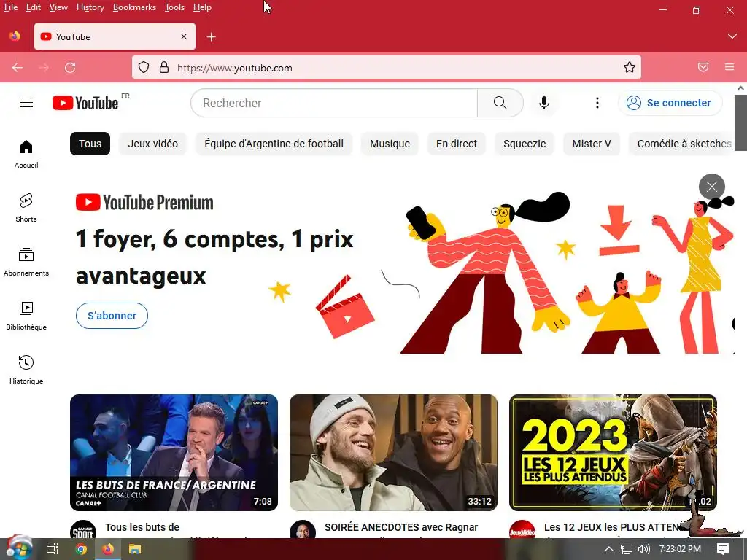The image size is (747, 560).
Task: Go to Accueil in the sidebar
Action: click(x=26, y=155)
